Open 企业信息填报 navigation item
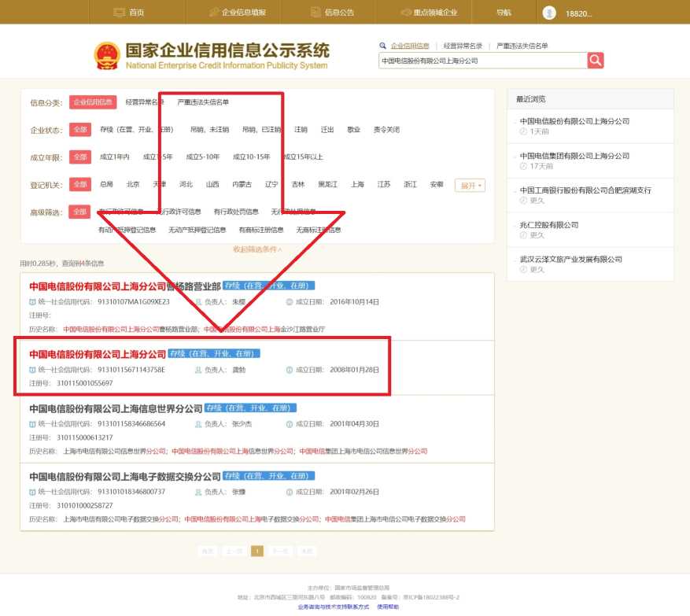 pyautogui.click(x=243, y=13)
